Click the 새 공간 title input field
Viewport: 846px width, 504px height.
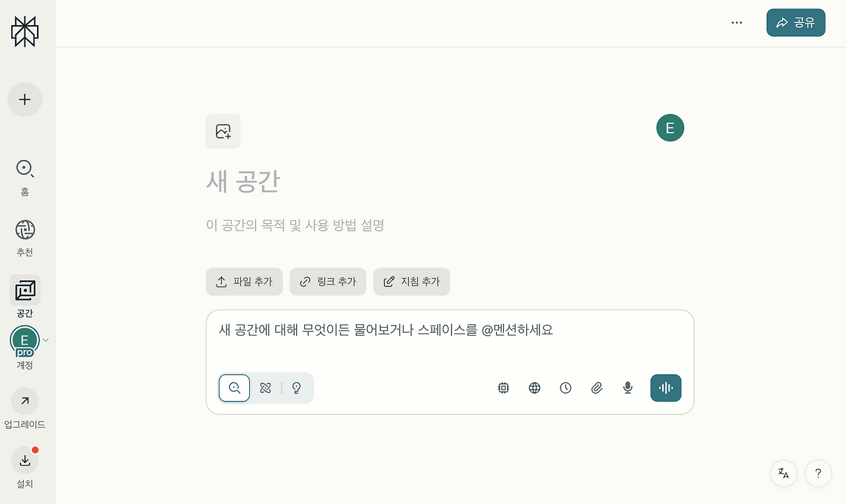pyautogui.click(x=243, y=182)
